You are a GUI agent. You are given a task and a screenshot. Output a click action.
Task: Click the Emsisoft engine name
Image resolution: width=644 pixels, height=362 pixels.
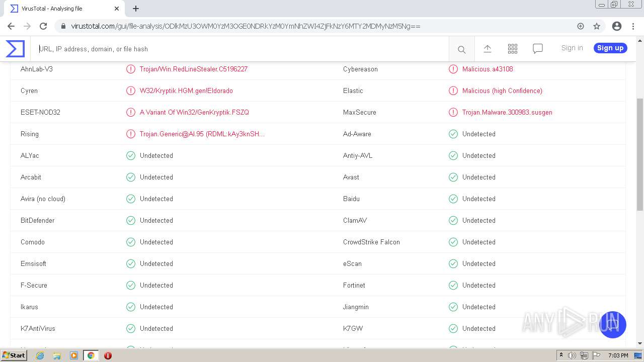pos(33,263)
